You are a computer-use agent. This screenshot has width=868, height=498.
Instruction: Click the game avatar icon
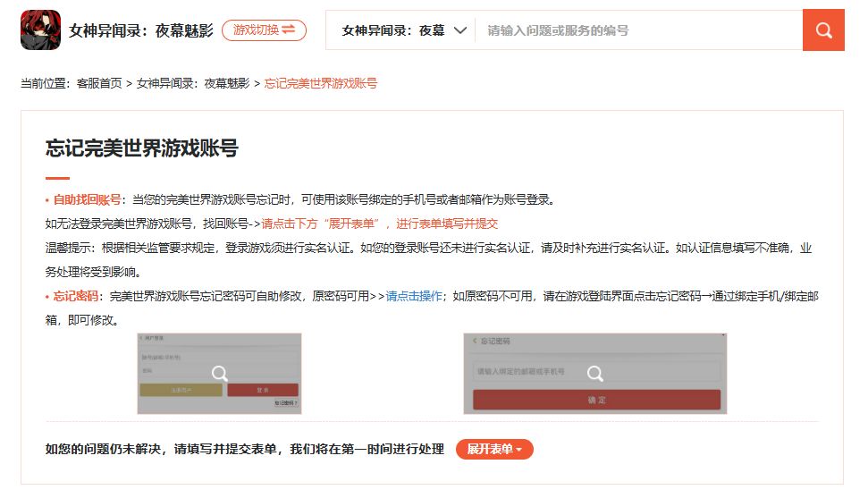[40, 30]
